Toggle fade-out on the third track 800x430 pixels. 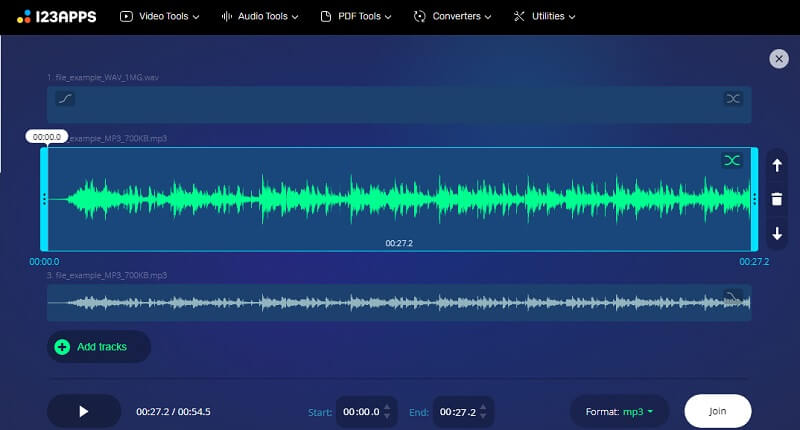pyautogui.click(x=733, y=296)
